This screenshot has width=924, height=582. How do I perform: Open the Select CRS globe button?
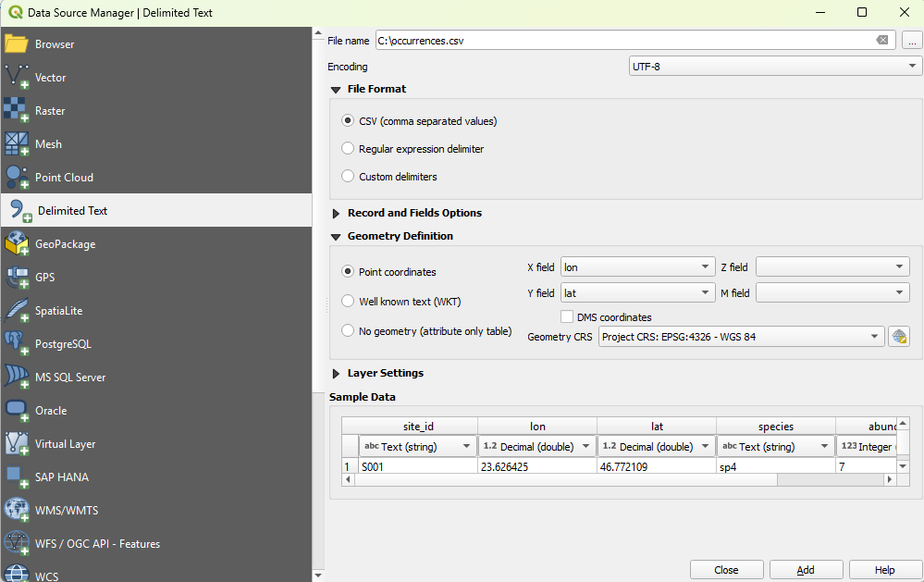tap(899, 337)
